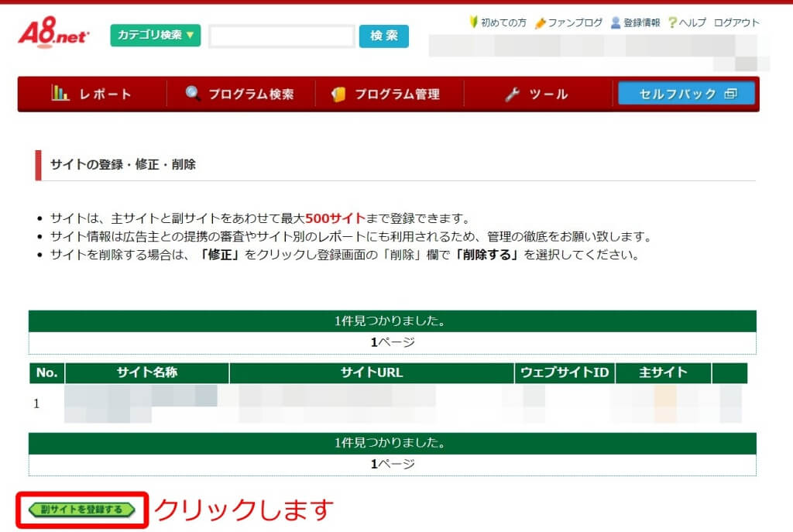Click the サイトURL column header
This screenshot has height=532, width=793.
[372, 372]
